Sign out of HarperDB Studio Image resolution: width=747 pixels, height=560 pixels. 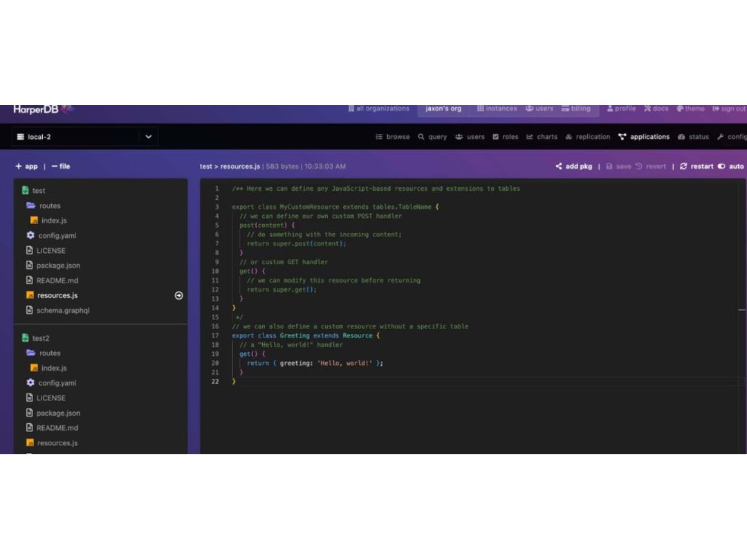click(x=730, y=109)
